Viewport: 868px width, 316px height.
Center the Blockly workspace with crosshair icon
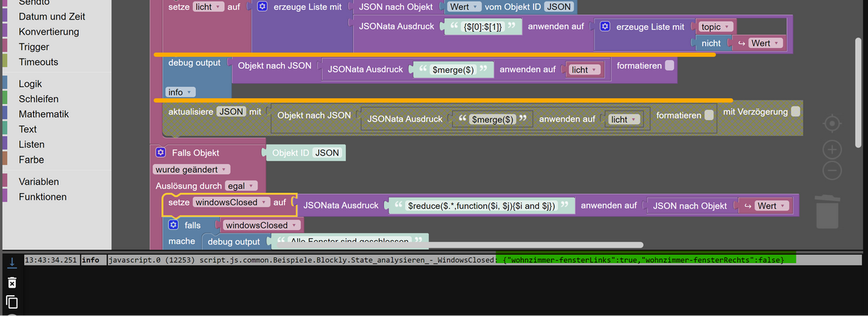pos(833,124)
